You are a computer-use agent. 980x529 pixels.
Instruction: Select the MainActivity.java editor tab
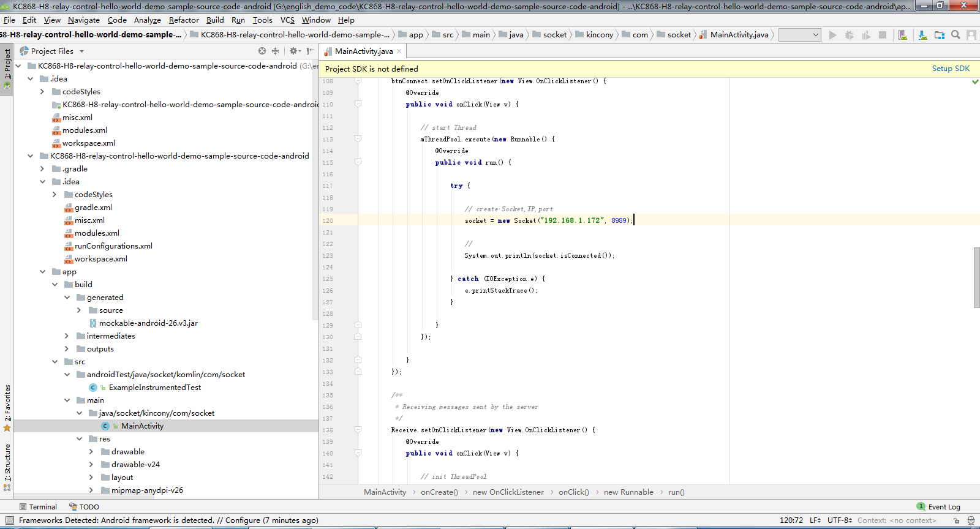[x=363, y=51]
